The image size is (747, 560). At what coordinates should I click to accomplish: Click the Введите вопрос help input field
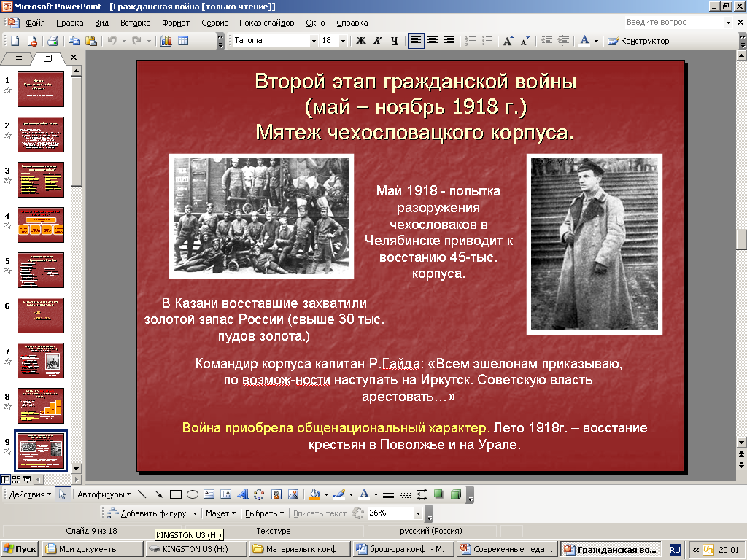674,22
